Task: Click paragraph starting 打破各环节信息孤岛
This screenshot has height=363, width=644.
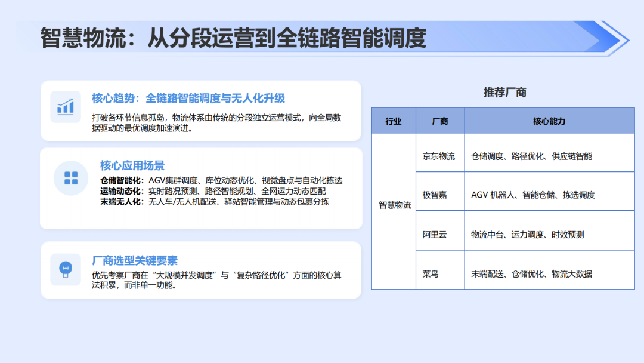Action: click(x=216, y=123)
